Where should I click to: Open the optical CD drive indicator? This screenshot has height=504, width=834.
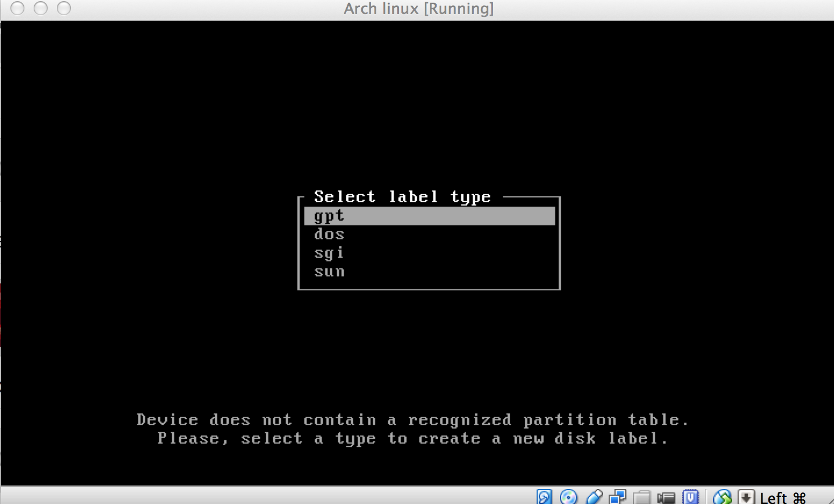[x=569, y=497]
